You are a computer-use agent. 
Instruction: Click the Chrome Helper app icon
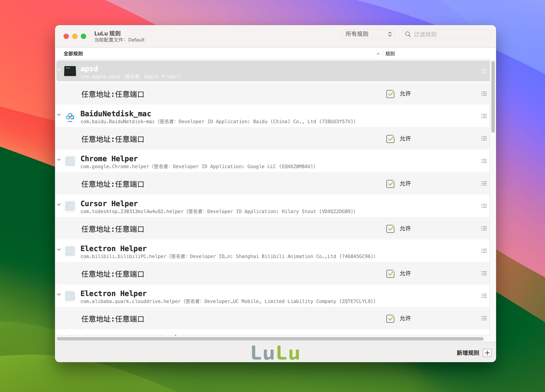(70, 161)
